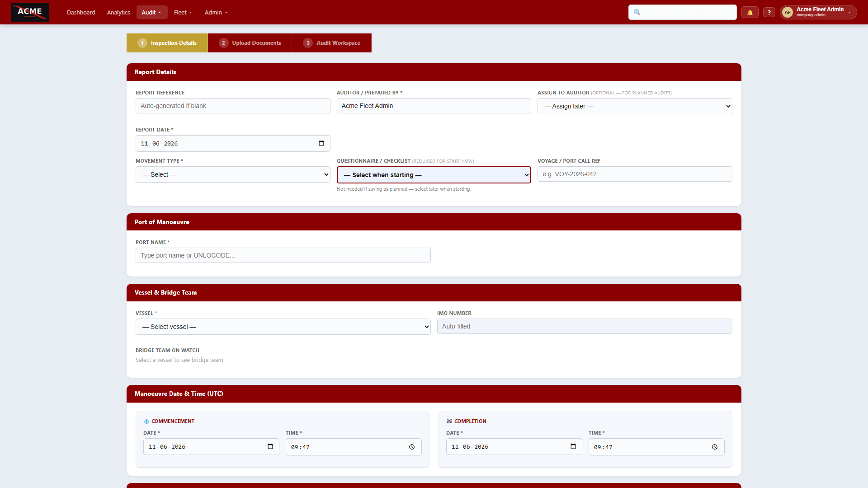Expand the Audit menu

click(151, 12)
